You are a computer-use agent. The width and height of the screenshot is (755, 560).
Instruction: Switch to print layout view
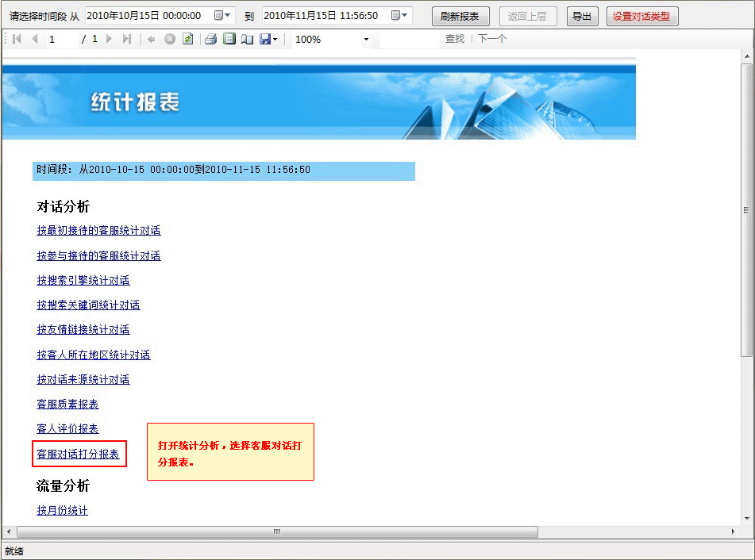coord(229,39)
